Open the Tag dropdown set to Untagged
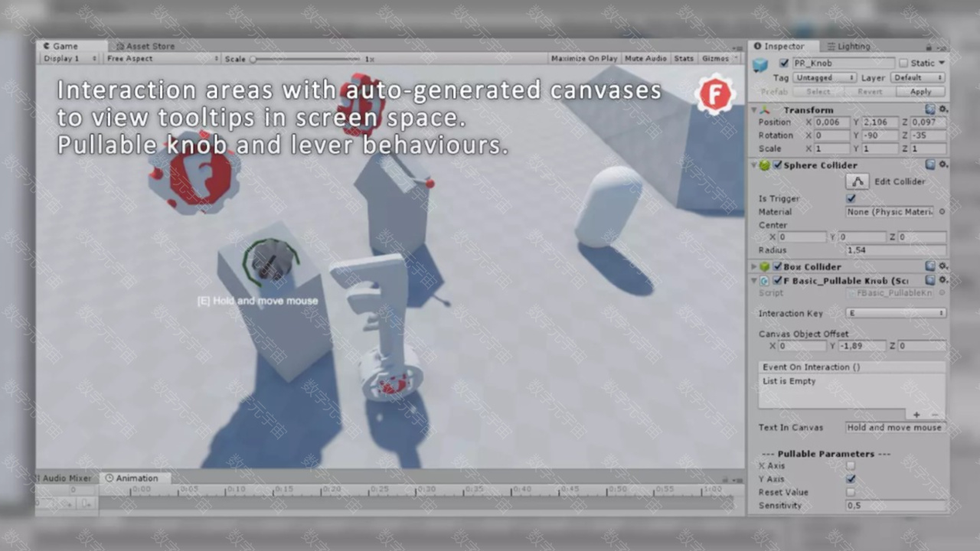The height and width of the screenshot is (551, 980). (x=825, y=77)
